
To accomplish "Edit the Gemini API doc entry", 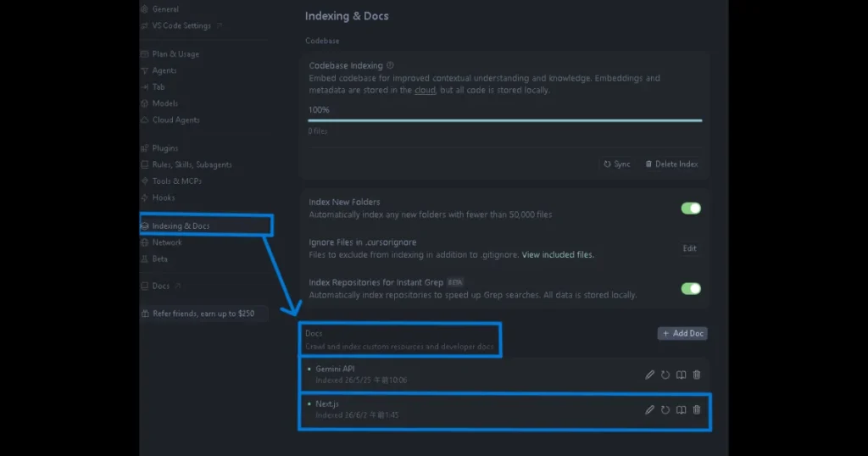I will (x=649, y=375).
